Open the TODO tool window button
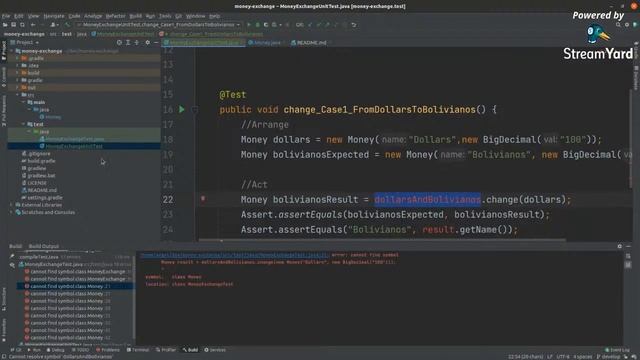The image size is (640, 360). tap(80, 350)
